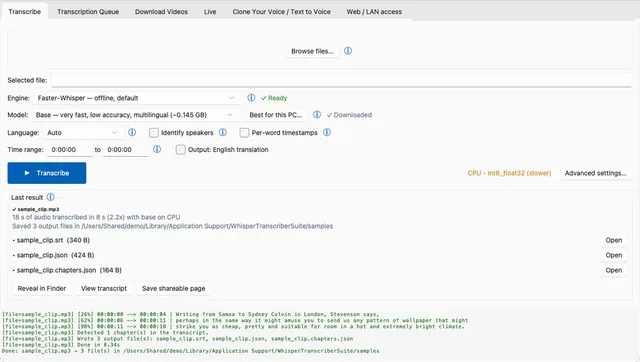Click the final Done: sample_clip.mp3 log line
The image size is (640, 362).
tap(191, 351)
